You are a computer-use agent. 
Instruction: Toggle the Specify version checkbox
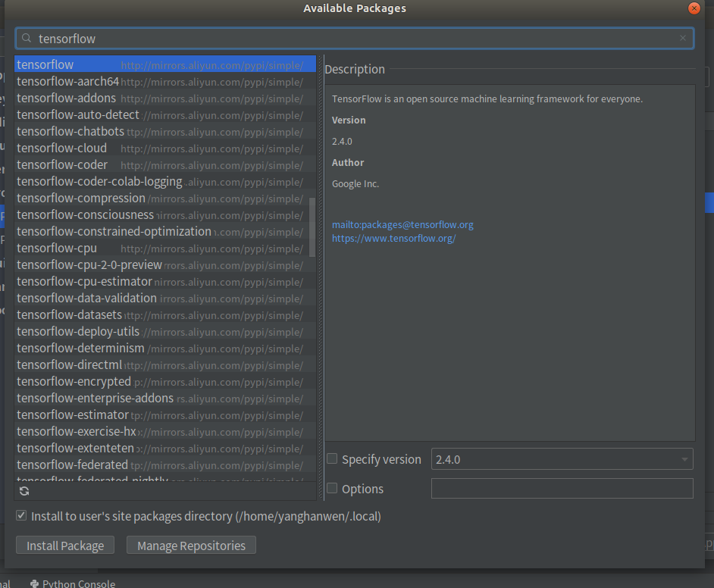pos(333,458)
